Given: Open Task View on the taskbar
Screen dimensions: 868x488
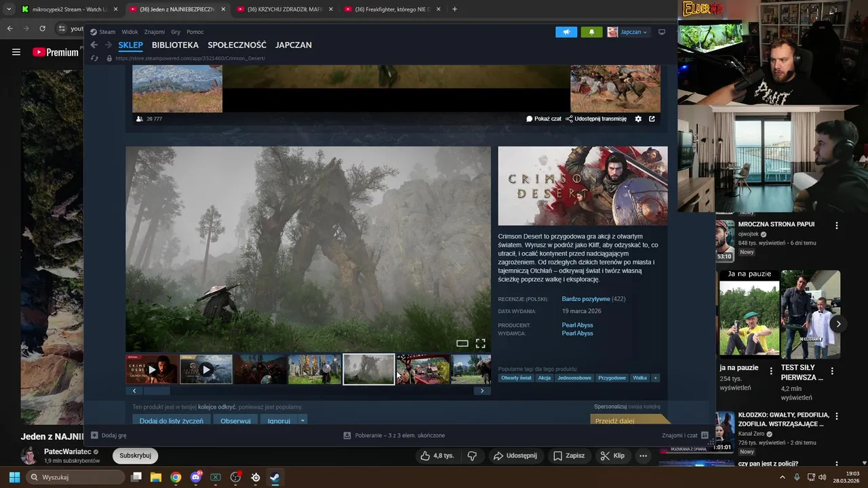Looking at the screenshot, I should coord(136,477).
